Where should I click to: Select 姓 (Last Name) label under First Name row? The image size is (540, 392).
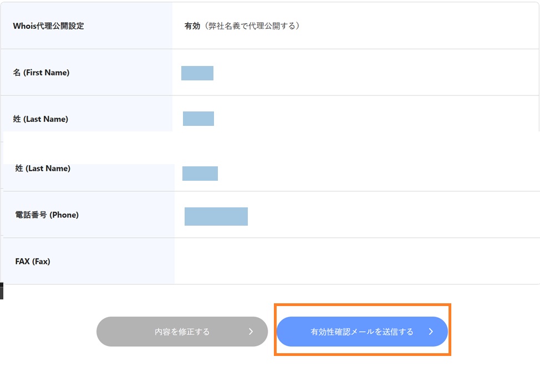[x=40, y=119]
